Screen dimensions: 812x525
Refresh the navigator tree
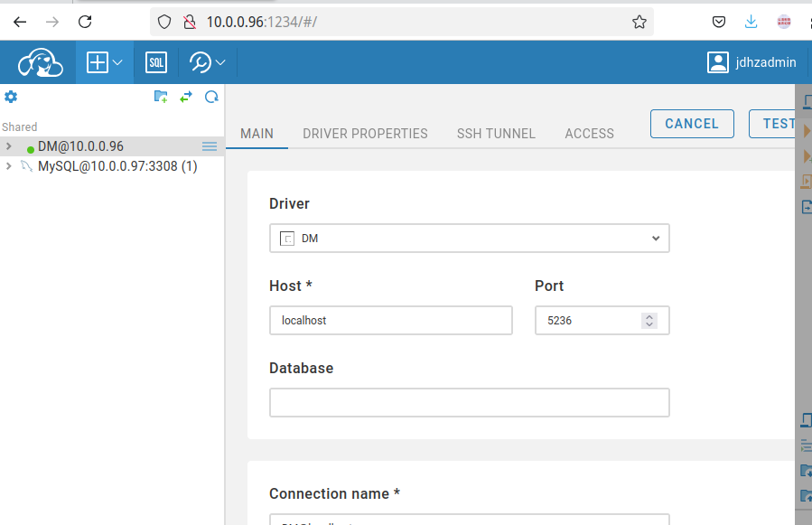(211, 97)
